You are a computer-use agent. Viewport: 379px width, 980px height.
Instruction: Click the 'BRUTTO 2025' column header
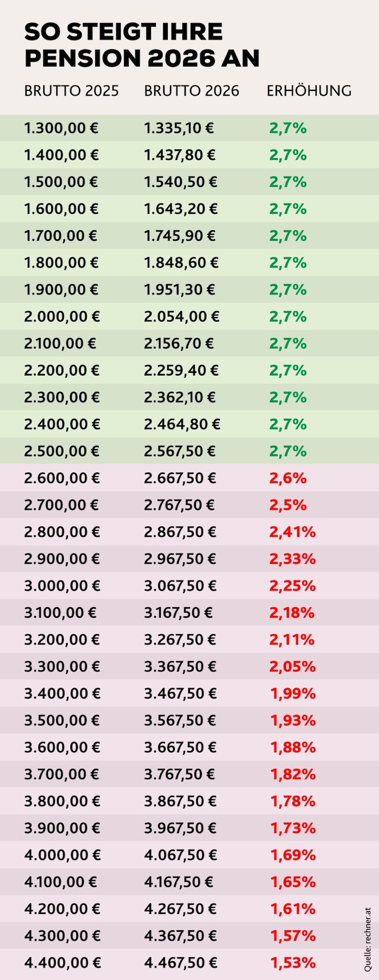tap(71, 91)
